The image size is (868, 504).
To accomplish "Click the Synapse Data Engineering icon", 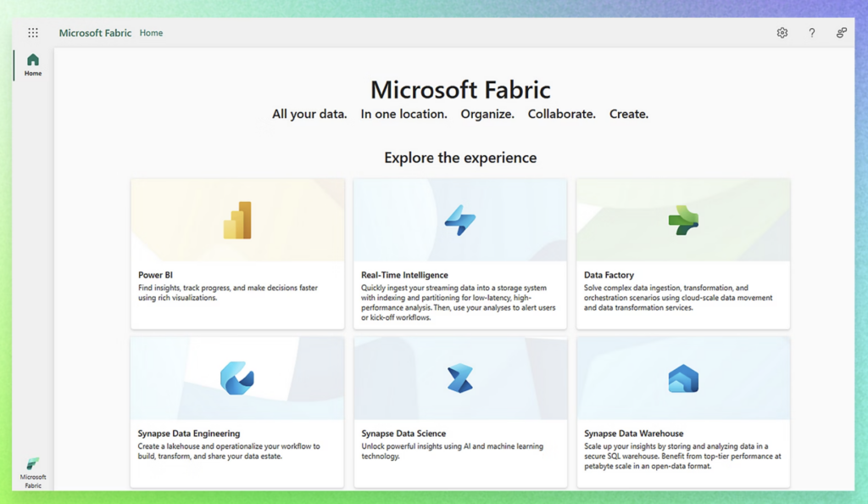I will coord(237,378).
